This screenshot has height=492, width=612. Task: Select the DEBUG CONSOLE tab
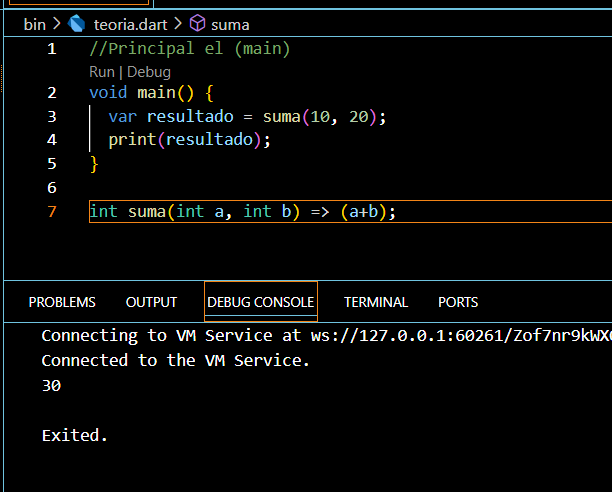(x=260, y=302)
